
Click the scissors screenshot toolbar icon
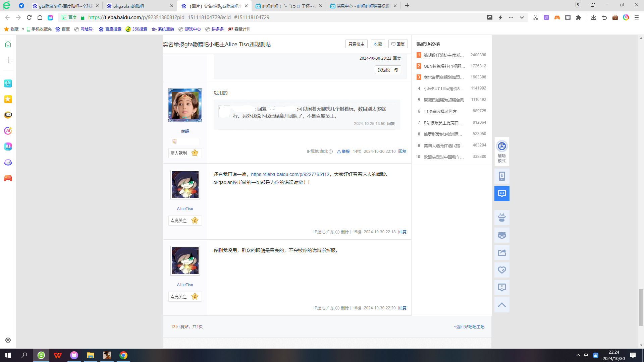coord(535,17)
